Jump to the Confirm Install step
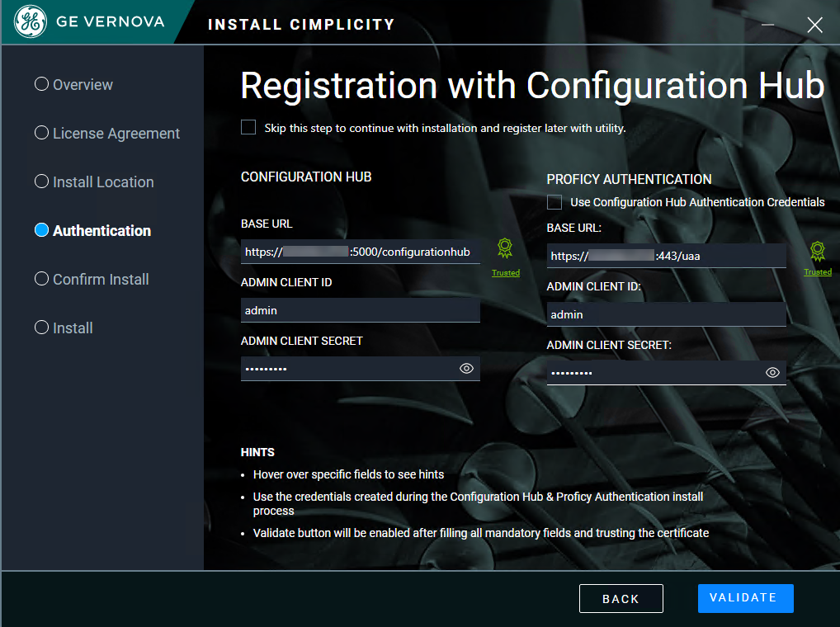Screen dimensions: 840x627 [92, 280]
